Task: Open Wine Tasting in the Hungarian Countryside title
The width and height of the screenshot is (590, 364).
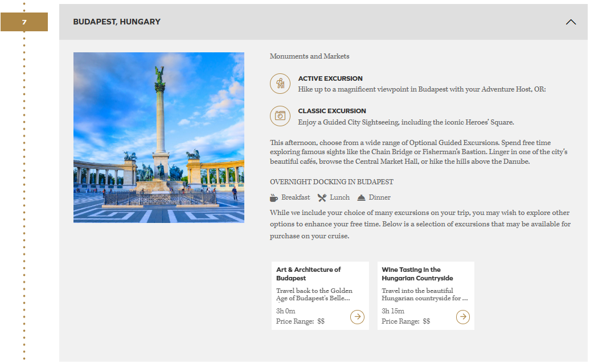Action: [417, 274]
